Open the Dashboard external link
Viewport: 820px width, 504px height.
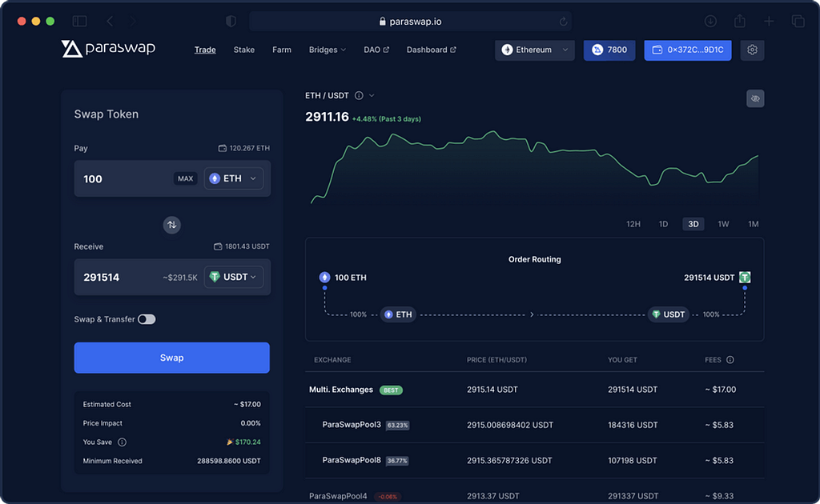(x=431, y=50)
